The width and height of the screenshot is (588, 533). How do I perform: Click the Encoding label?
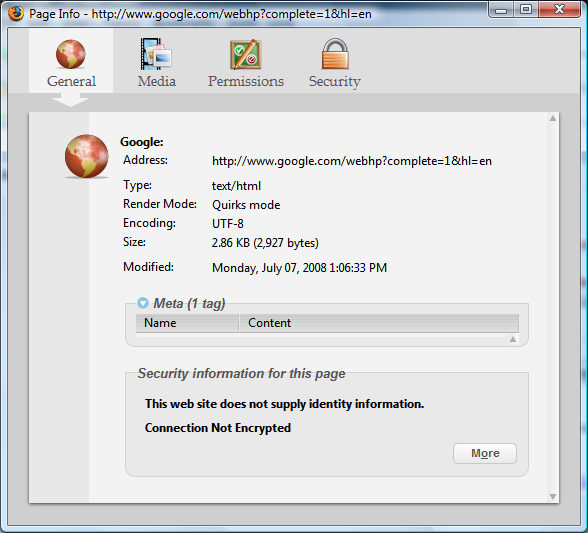click(x=149, y=223)
